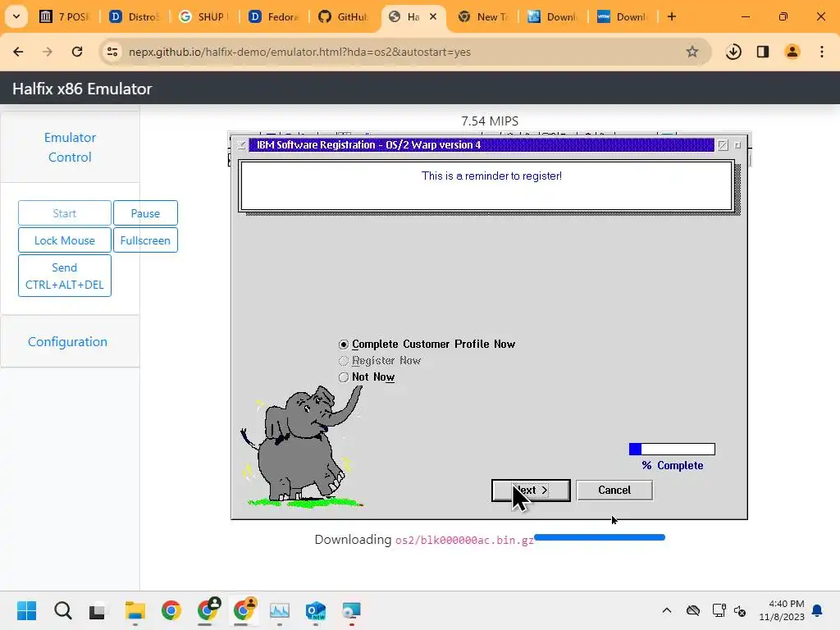Open Chrome with green profile badge in taskbar
The image size is (840, 630).
coord(208,609)
